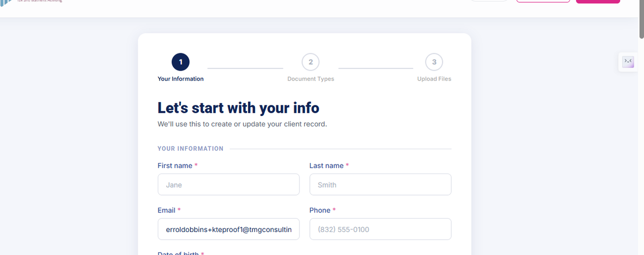Click the client record description sentence
Image resolution: width=644 pixels, height=255 pixels.
click(242, 124)
